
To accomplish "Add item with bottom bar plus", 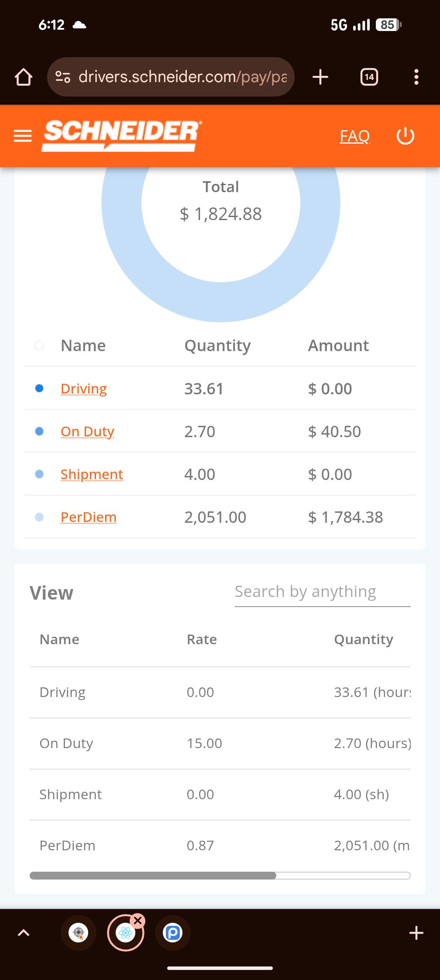I will click(416, 933).
